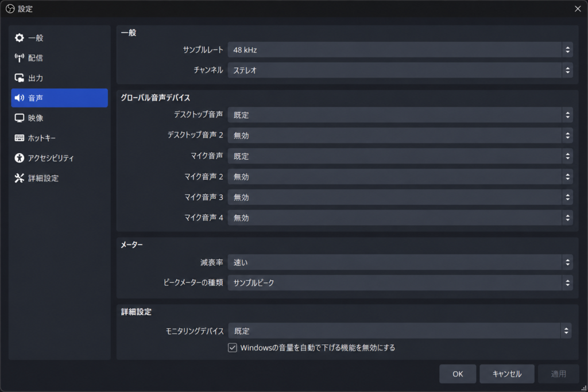Open the ピークメーターの種類 dropdown

tap(400, 282)
